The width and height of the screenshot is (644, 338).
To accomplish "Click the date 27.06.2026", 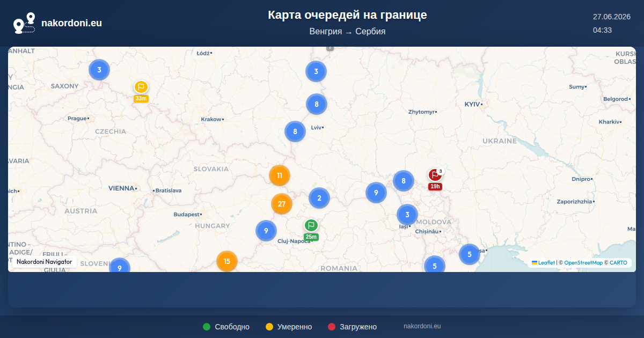I will coord(612,17).
